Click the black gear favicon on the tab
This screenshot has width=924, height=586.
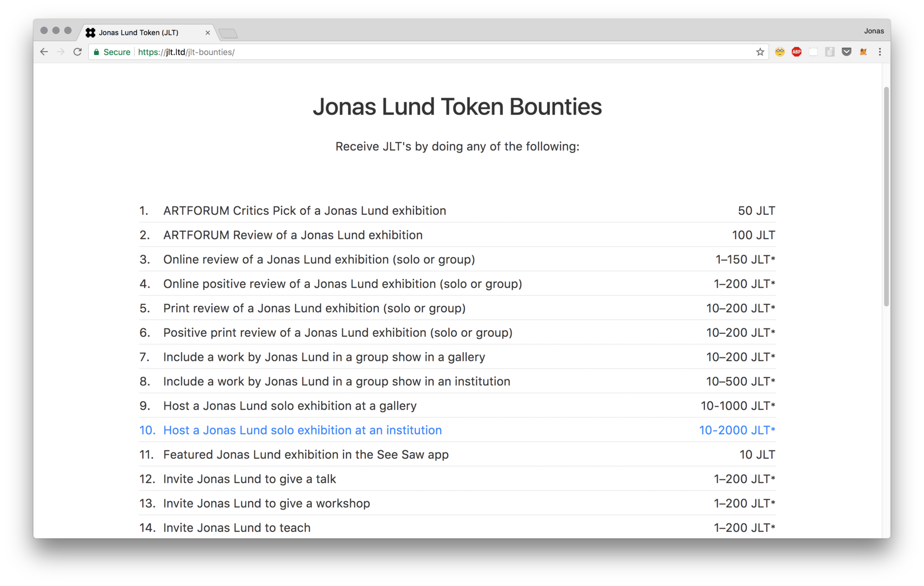click(90, 32)
